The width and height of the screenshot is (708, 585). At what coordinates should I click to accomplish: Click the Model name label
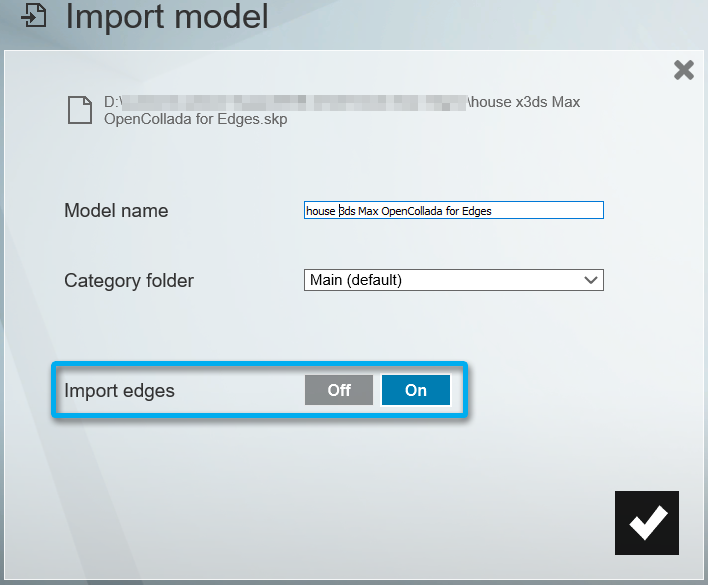[x=116, y=210]
